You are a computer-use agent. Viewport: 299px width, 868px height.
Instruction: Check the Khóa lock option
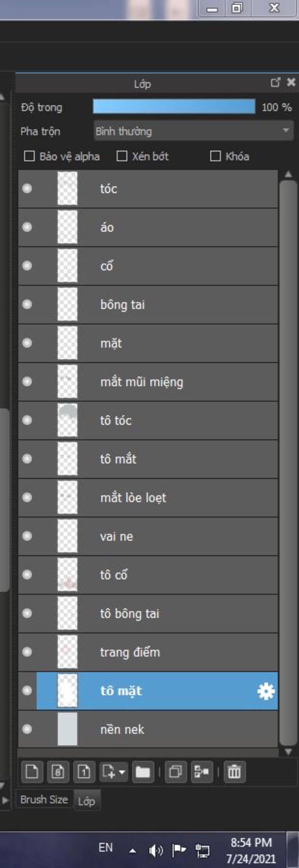pyautogui.click(x=215, y=156)
